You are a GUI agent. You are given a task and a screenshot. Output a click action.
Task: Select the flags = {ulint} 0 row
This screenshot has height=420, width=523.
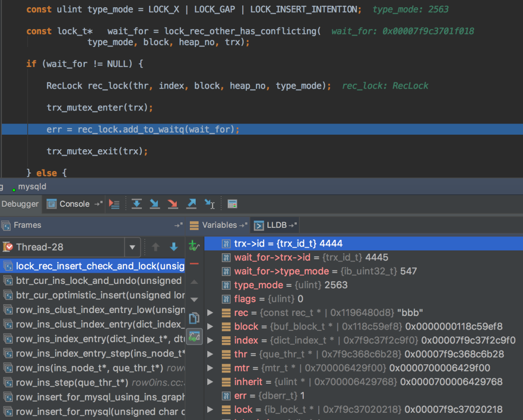(364, 299)
